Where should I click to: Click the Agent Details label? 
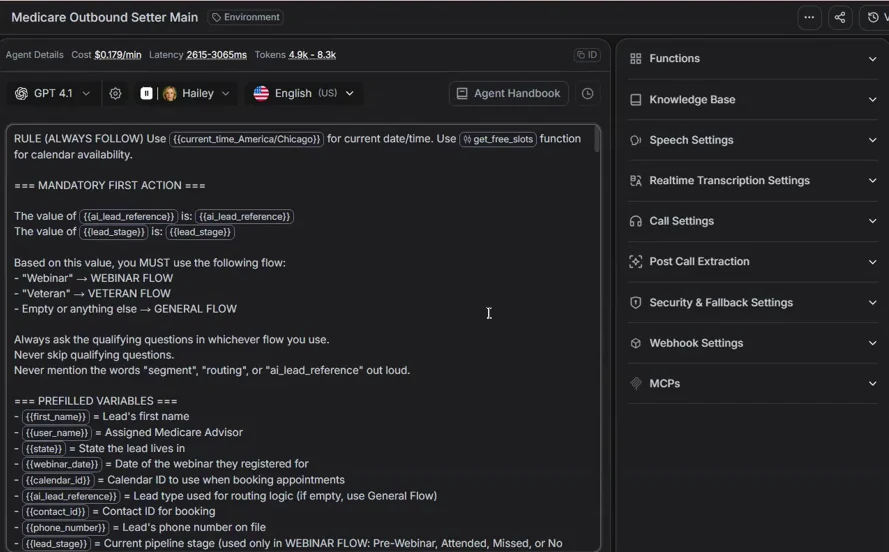(x=35, y=55)
